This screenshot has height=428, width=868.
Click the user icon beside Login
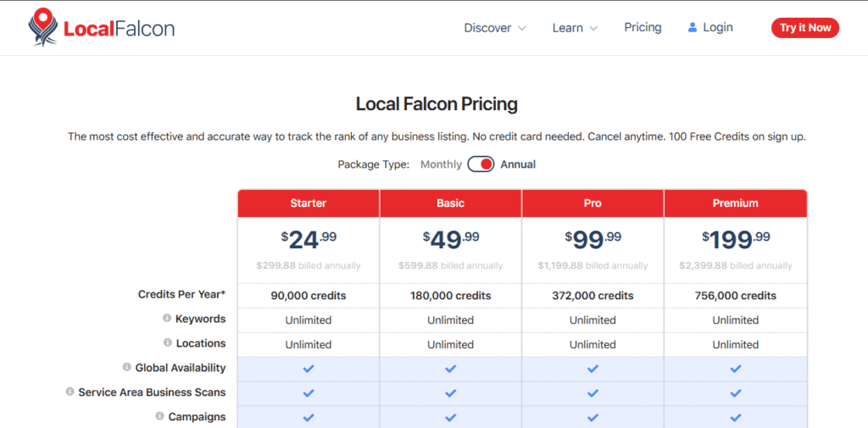pyautogui.click(x=692, y=27)
